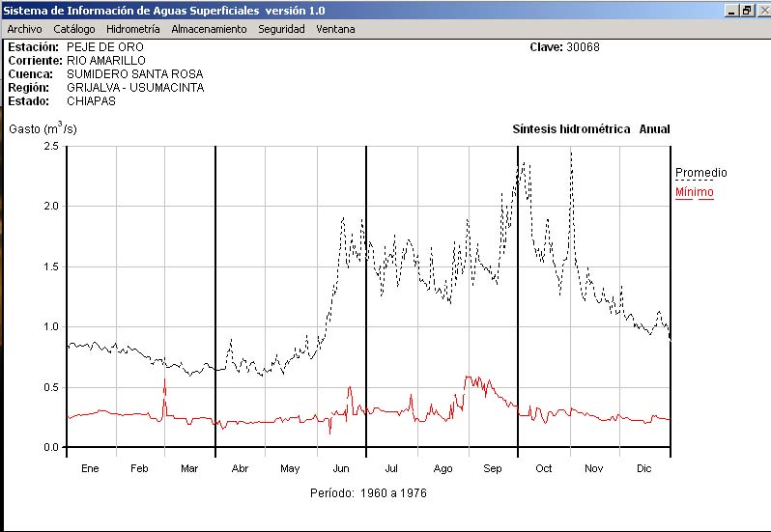Select the Almacenamiento menu
This screenshot has height=532, width=771.
[x=209, y=29]
